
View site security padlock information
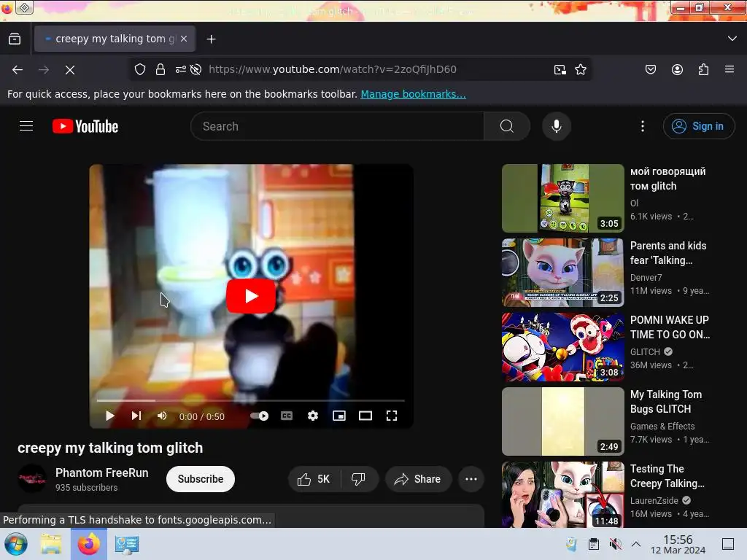[x=160, y=69]
